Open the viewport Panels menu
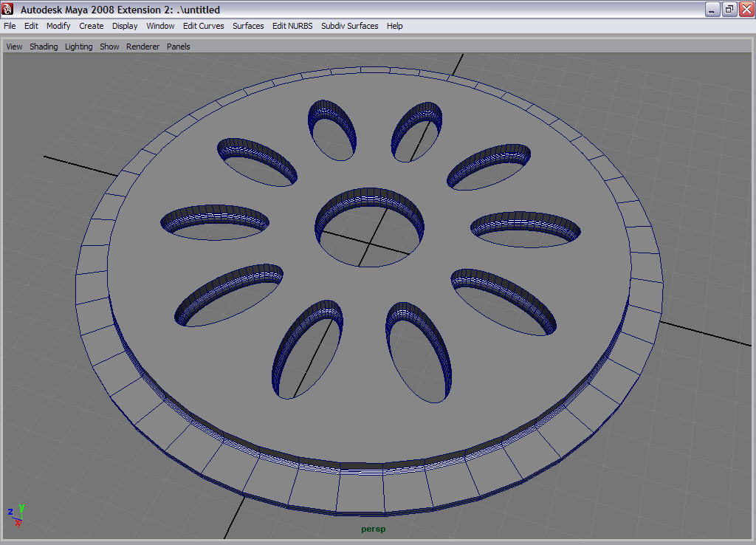Image resolution: width=756 pixels, height=545 pixels. (x=179, y=47)
